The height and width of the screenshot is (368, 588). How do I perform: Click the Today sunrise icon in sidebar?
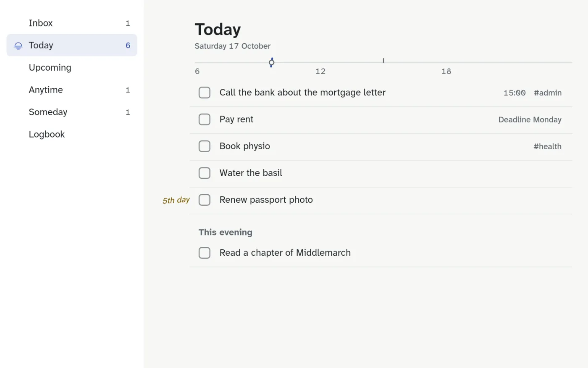[18, 45]
